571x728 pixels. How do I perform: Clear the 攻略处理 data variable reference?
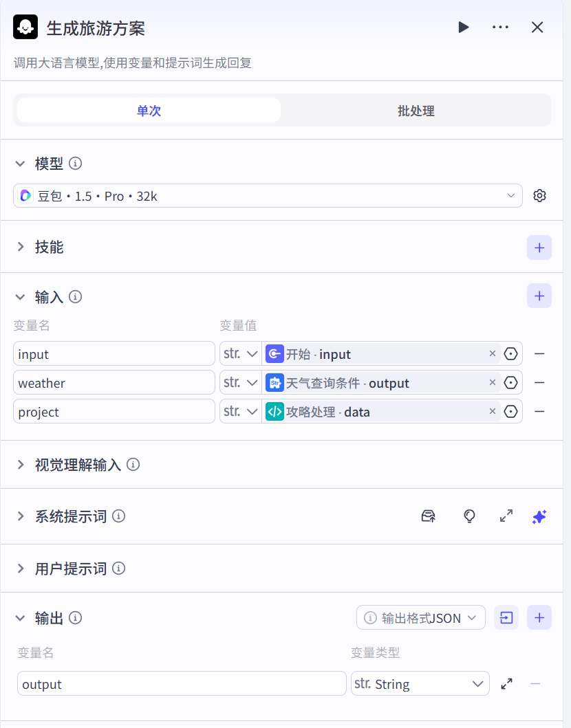(493, 412)
